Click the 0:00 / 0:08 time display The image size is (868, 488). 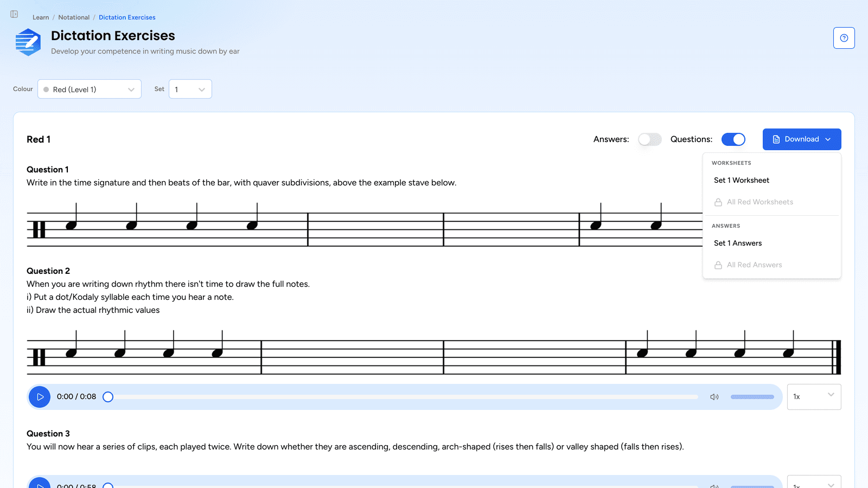[76, 397]
